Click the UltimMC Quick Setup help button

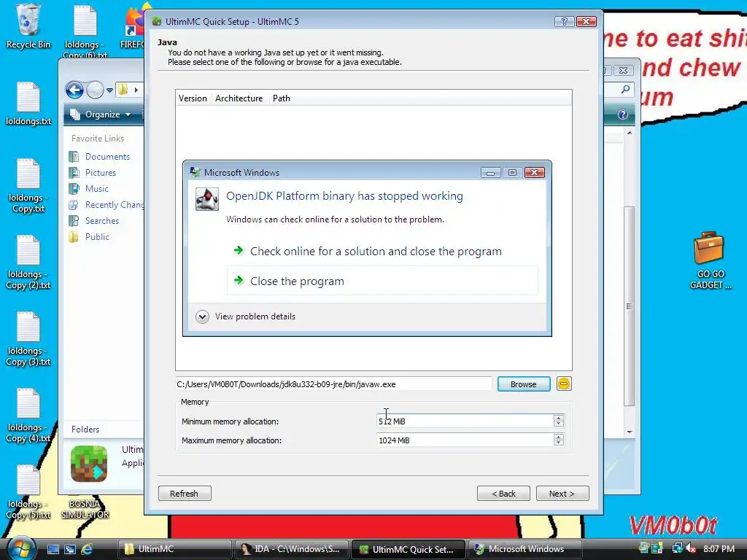[x=564, y=21]
